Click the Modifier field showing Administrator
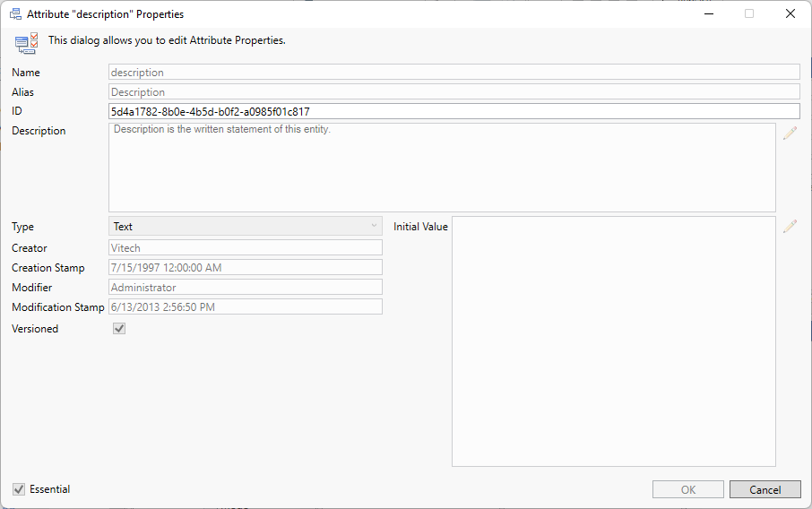This screenshot has width=812, height=509. coord(245,288)
